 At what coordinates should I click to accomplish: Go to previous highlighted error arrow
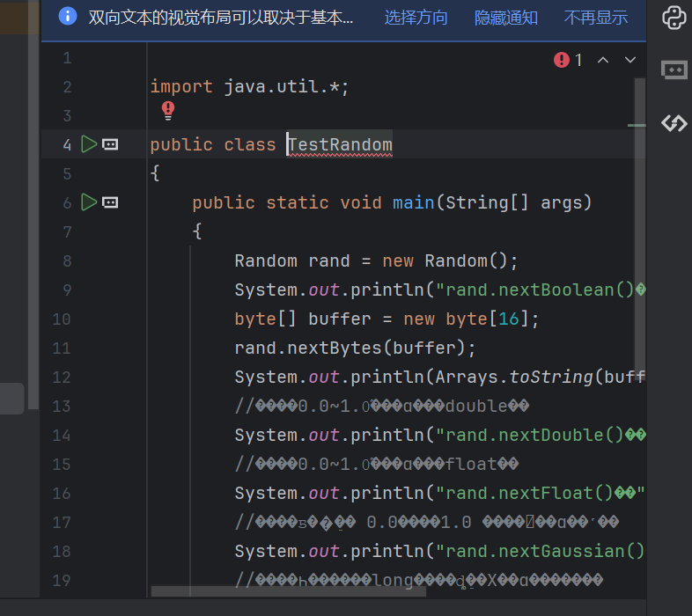tap(603, 60)
